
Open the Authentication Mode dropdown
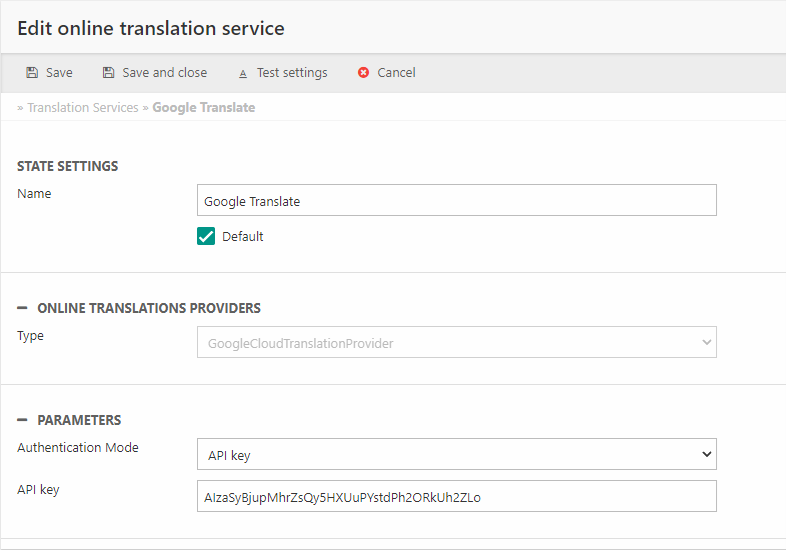pos(456,454)
